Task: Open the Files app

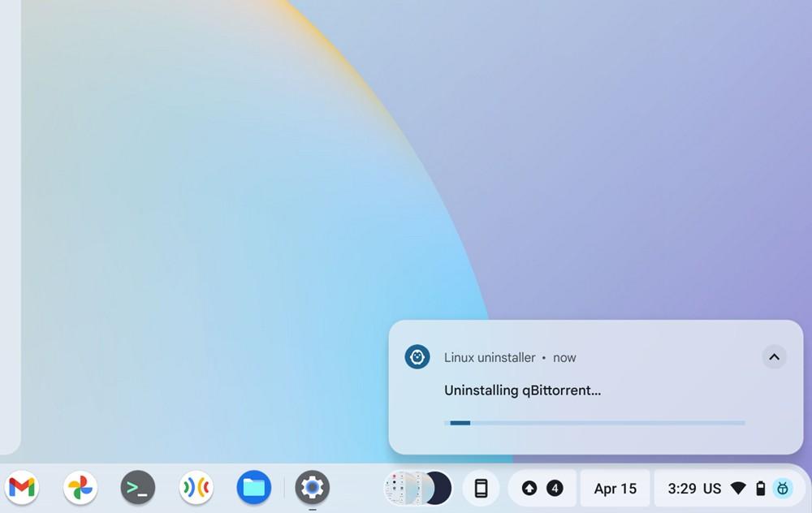Action: (x=253, y=488)
